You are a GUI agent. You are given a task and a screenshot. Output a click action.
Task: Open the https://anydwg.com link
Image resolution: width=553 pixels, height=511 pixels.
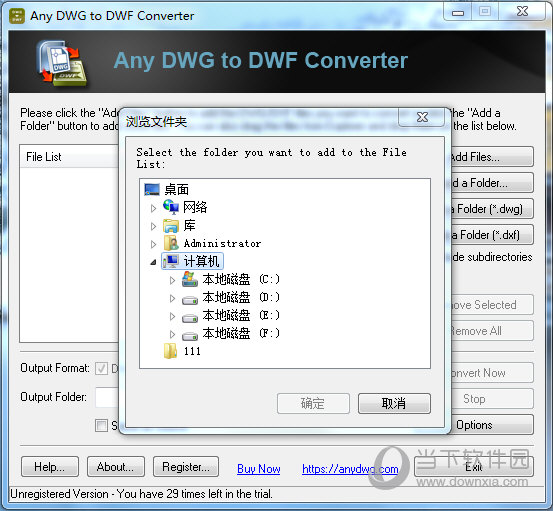pos(350,469)
